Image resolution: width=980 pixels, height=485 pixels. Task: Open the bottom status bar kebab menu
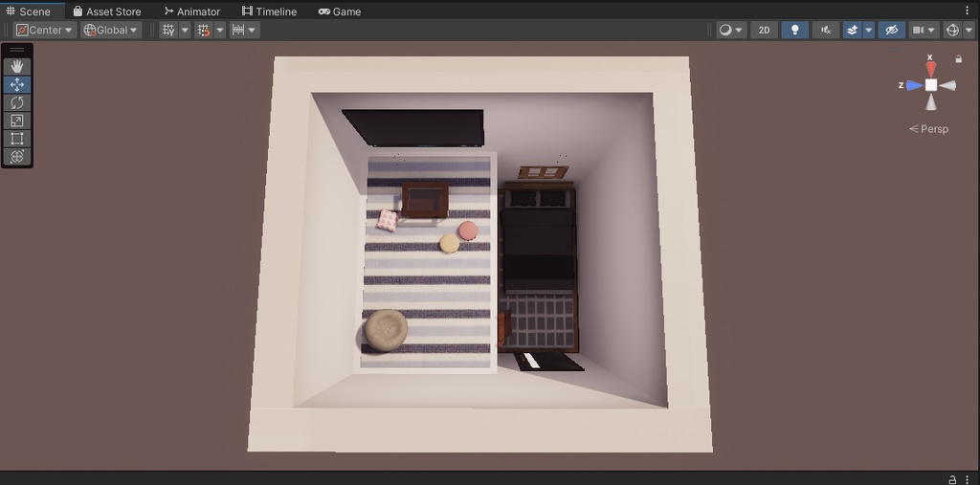(968, 479)
